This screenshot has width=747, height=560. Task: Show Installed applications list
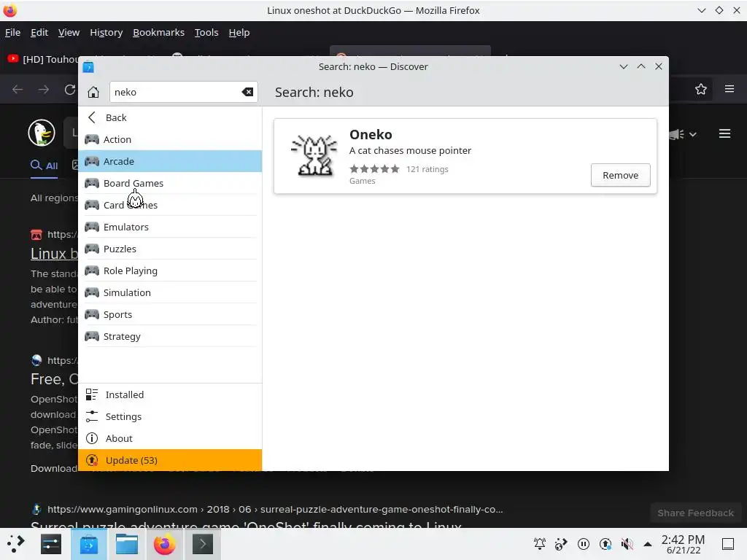tap(170, 394)
